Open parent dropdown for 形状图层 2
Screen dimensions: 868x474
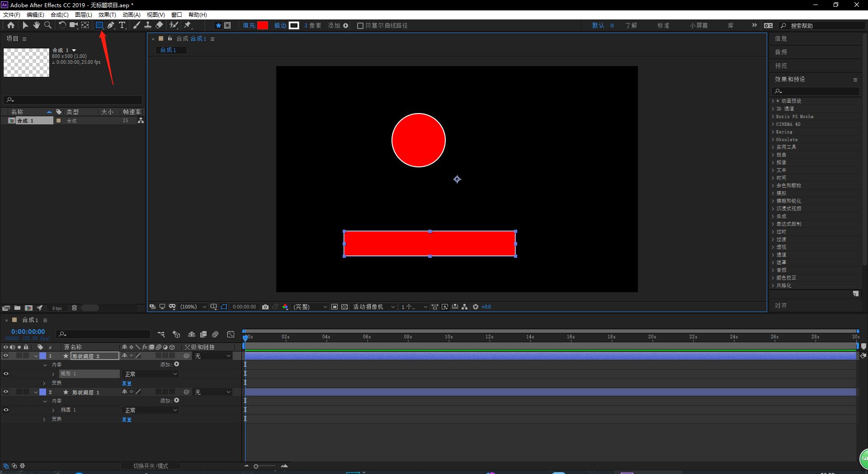[212, 356]
